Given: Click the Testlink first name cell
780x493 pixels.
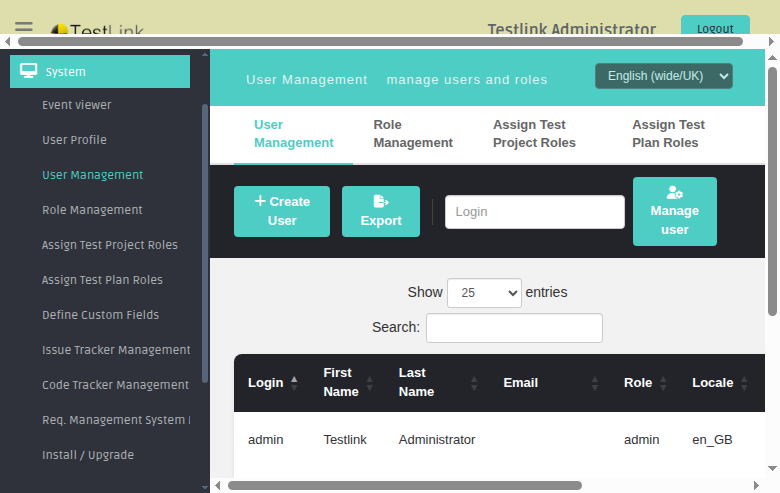Looking at the screenshot, I should coord(345,440).
